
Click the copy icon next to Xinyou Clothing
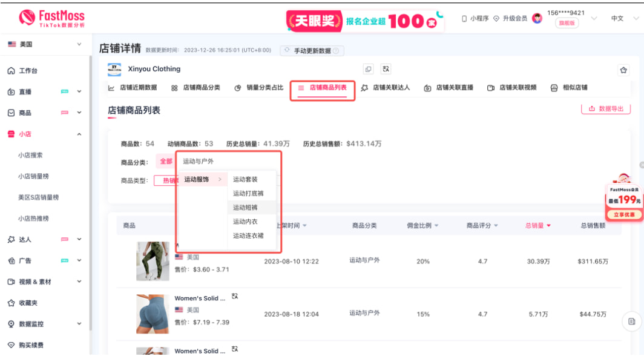369,69
